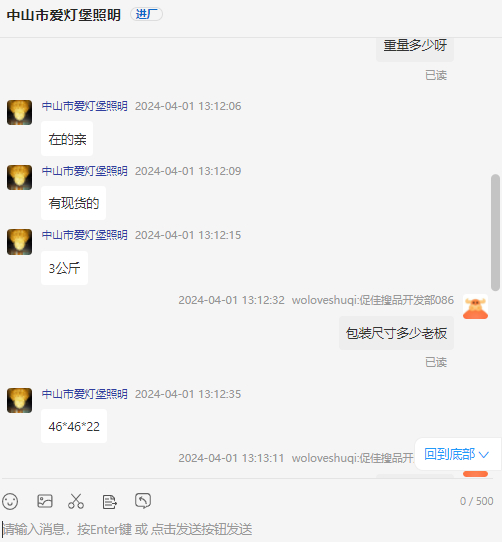Click the chat vertical scrollbar thumb
The image size is (502, 542).
(x=495, y=233)
